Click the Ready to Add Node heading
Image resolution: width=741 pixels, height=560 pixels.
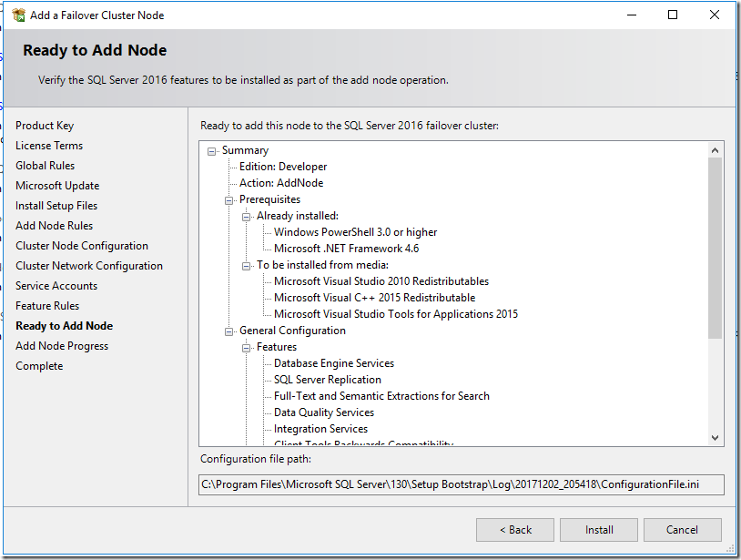pyautogui.click(x=95, y=50)
